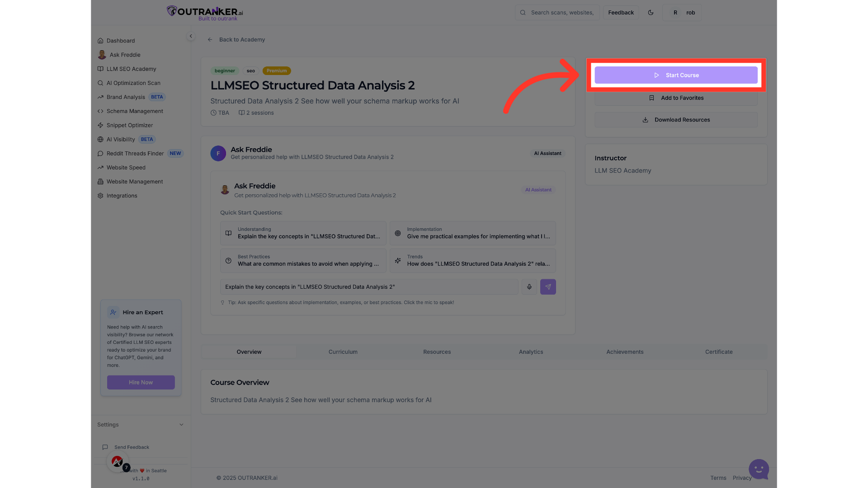Select the Best Practices quick question
The height and width of the screenshot is (488, 868).
point(303,261)
